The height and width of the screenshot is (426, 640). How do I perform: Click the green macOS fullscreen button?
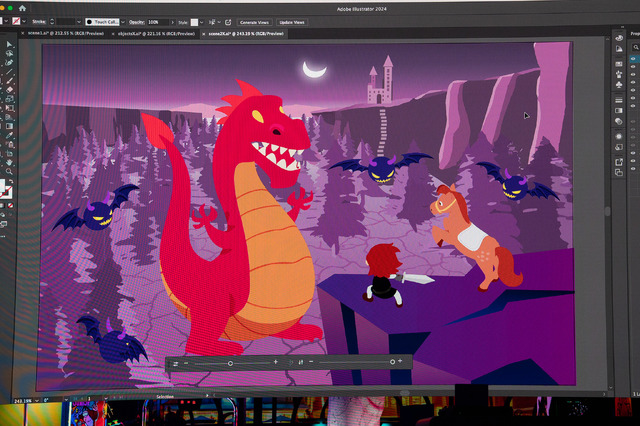tap(10, 8)
